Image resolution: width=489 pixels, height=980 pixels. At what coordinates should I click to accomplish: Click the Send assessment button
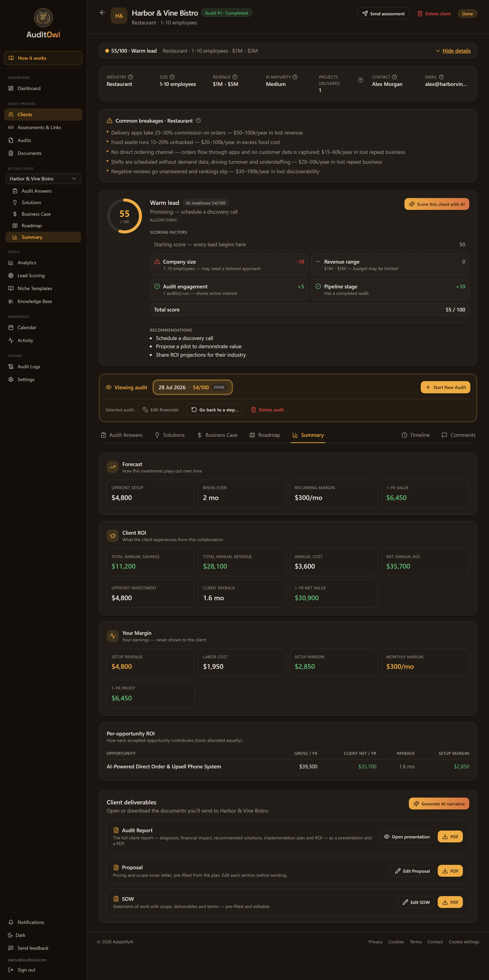pyautogui.click(x=383, y=14)
